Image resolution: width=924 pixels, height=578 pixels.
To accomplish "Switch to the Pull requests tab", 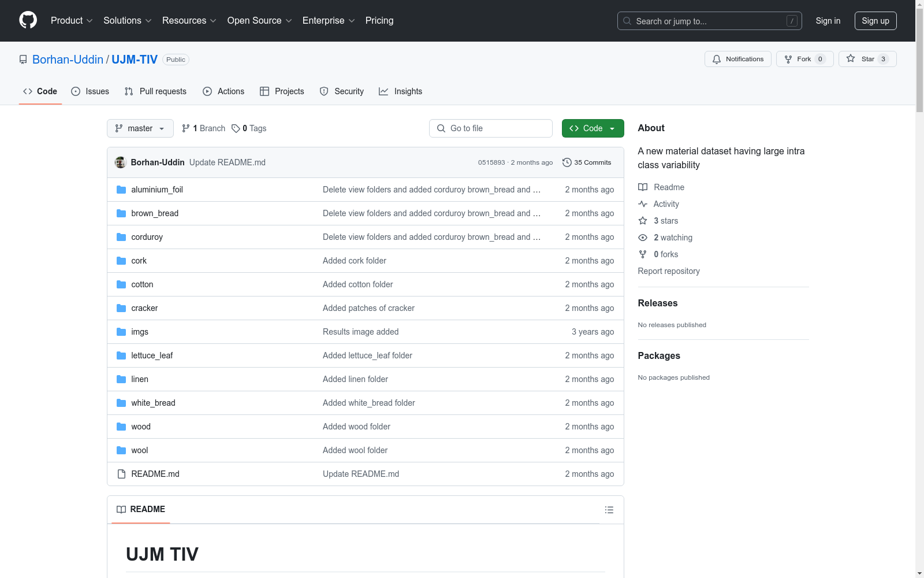I will point(155,91).
